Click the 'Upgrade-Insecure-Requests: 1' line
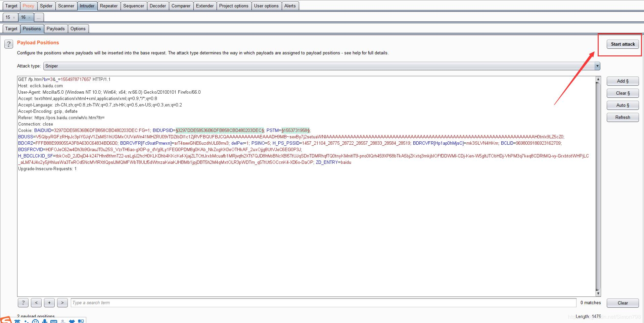 coord(47,169)
